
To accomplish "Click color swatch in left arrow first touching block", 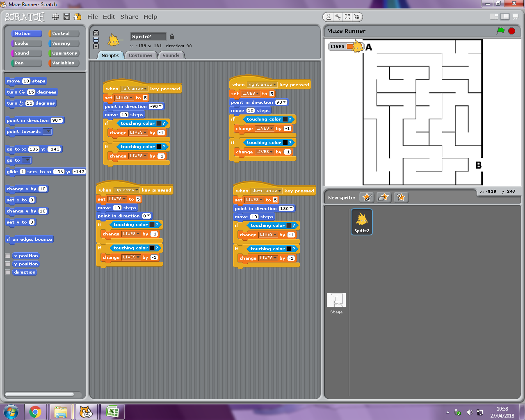I will pyautogui.click(x=159, y=123).
